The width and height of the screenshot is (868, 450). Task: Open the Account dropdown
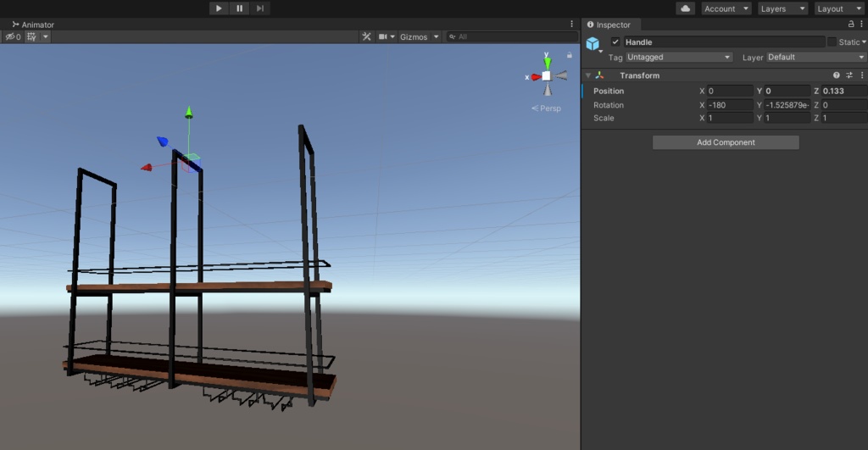[x=726, y=8]
